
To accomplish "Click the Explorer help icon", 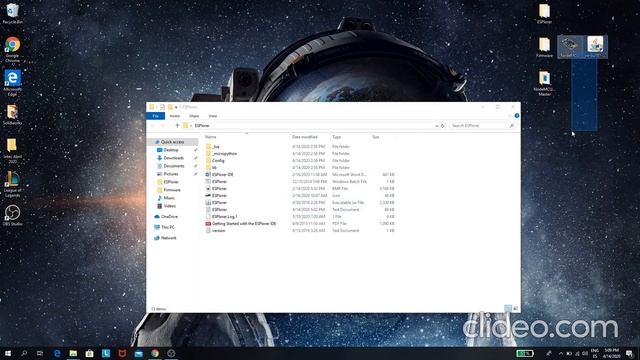I will click(x=517, y=116).
